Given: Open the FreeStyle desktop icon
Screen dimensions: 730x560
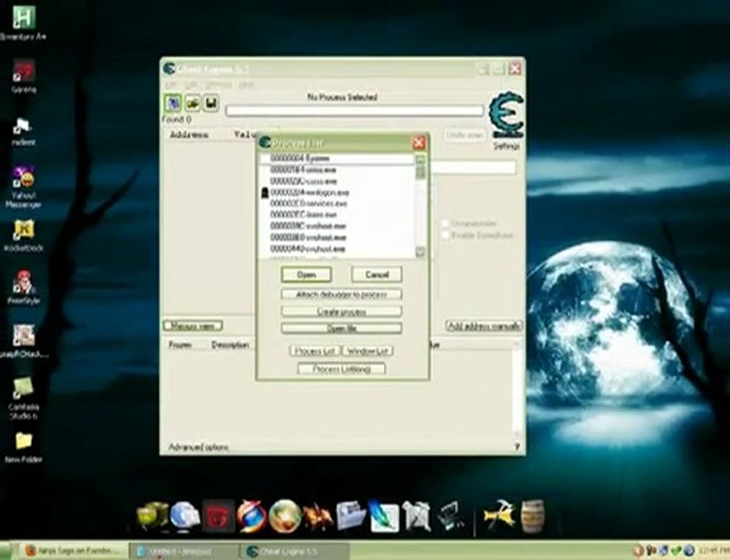Looking at the screenshot, I should click(x=23, y=288).
